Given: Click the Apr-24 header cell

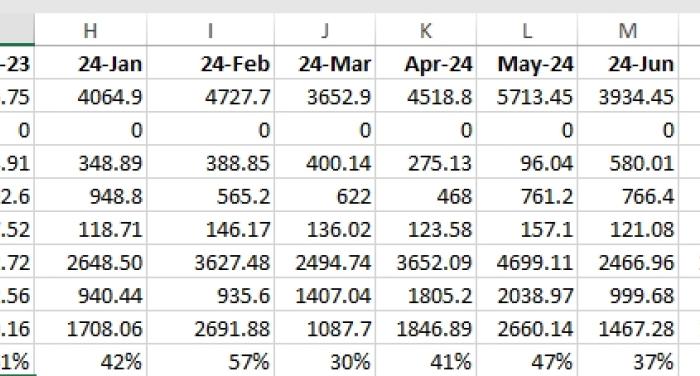Looking at the screenshot, I should pos(426,63).
